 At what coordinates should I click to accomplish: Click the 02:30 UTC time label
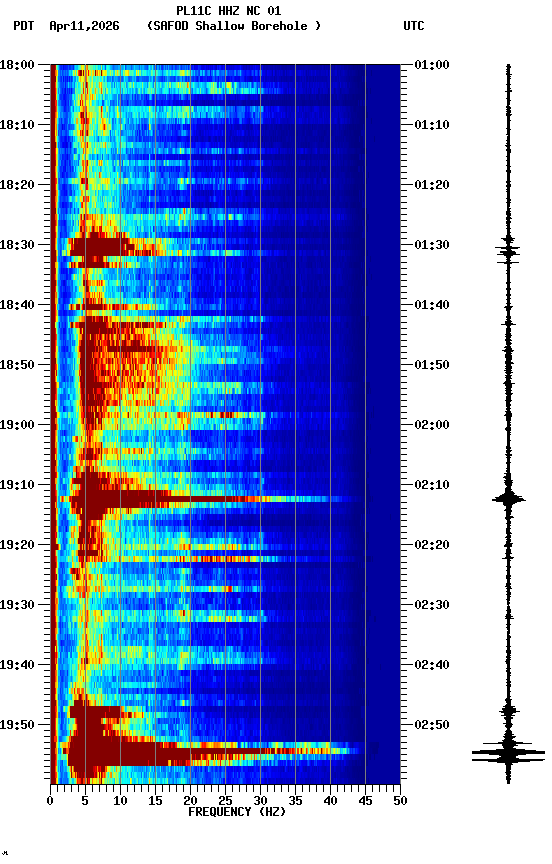coord(432,606)
